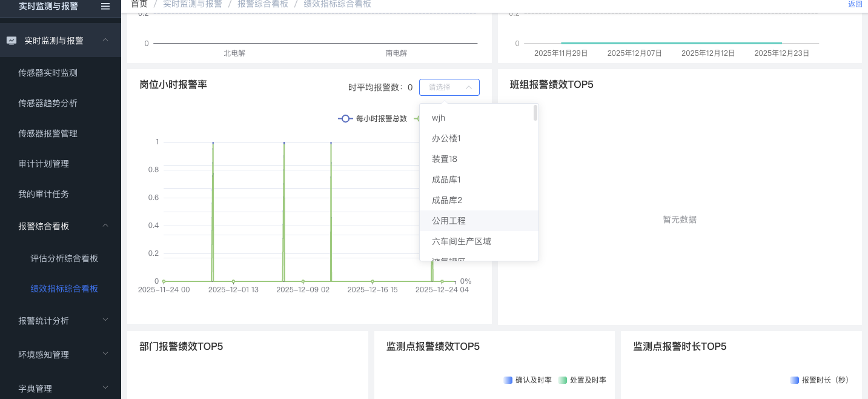The width and height of the screenshot is (868, 399).
Task: Toggle 每小时报警总数 legend marker
Action: [345, 119]
